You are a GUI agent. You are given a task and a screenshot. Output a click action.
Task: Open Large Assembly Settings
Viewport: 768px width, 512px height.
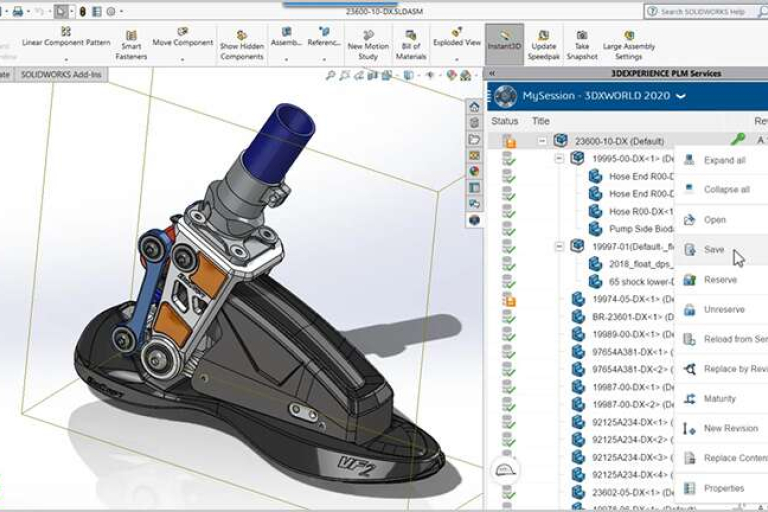pyautogui.click(x=629, y=45)
